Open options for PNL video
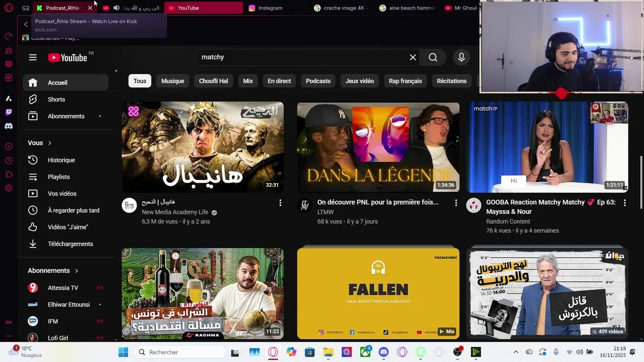The width and height of the screenshot is (644, 362). [456, 203]
